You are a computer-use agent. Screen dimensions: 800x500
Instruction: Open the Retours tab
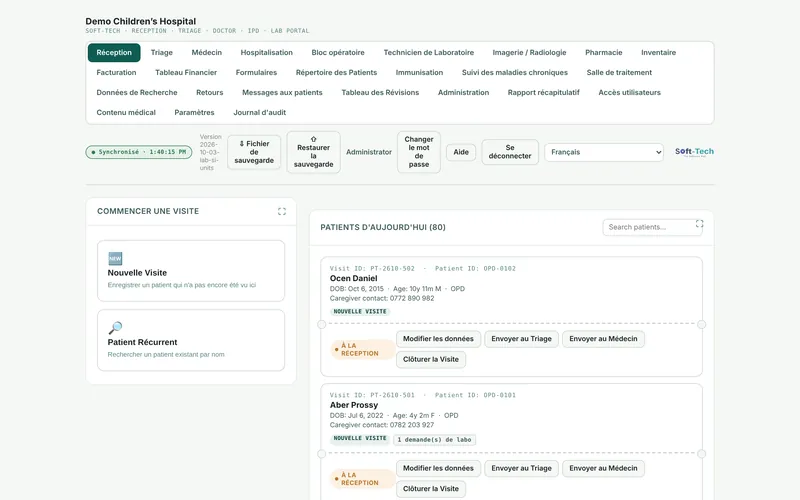click(x=210, y=92)
